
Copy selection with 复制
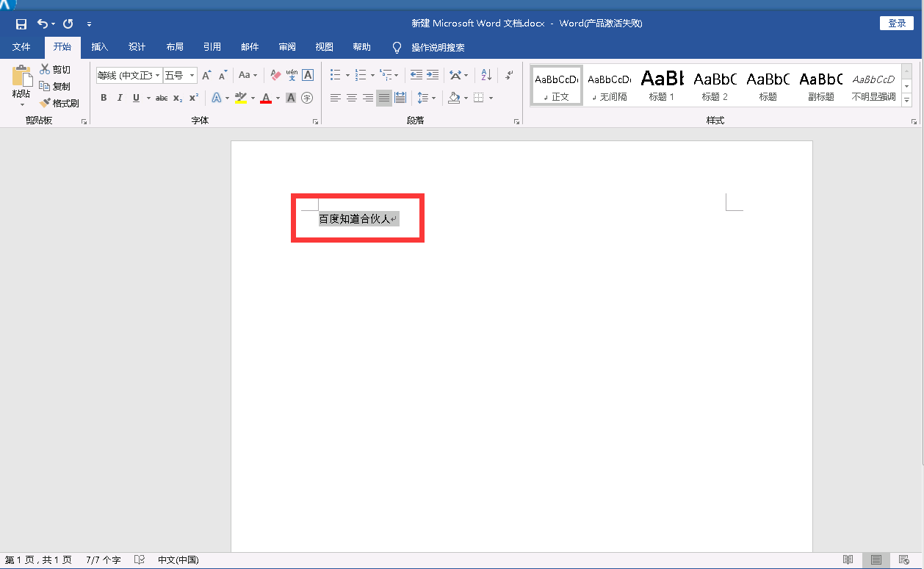click(x=56, y=86)
